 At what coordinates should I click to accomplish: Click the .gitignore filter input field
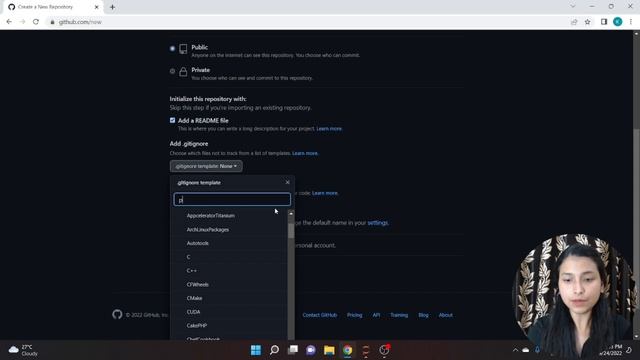click(x=232, y=199)
